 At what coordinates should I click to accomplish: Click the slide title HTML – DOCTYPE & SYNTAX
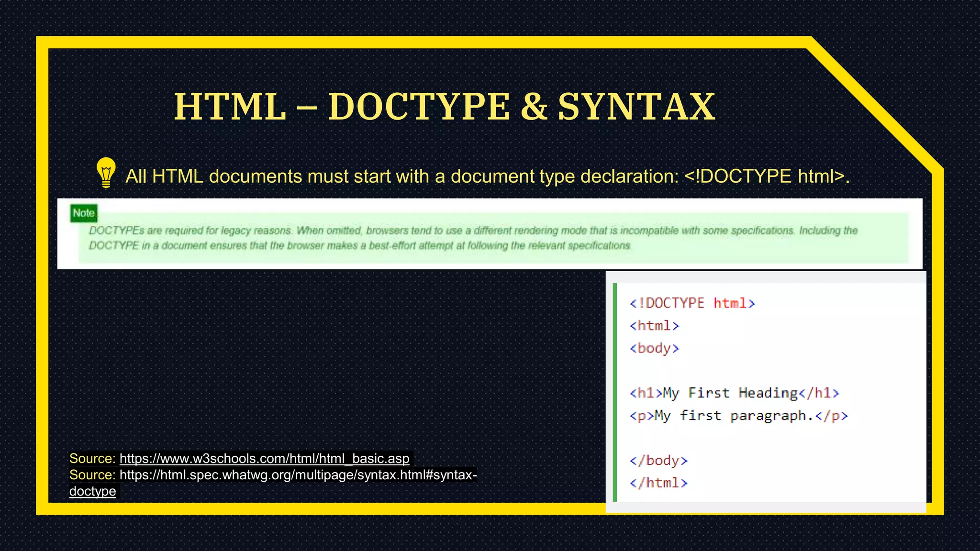(x=444, y=106)
